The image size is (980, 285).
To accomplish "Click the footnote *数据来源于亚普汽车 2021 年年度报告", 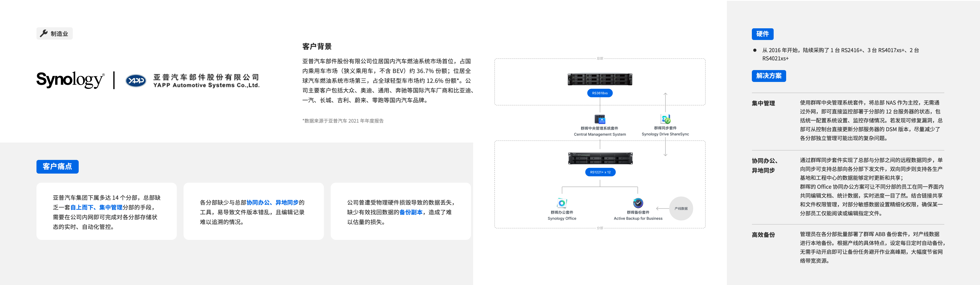I will pos(343,121).
